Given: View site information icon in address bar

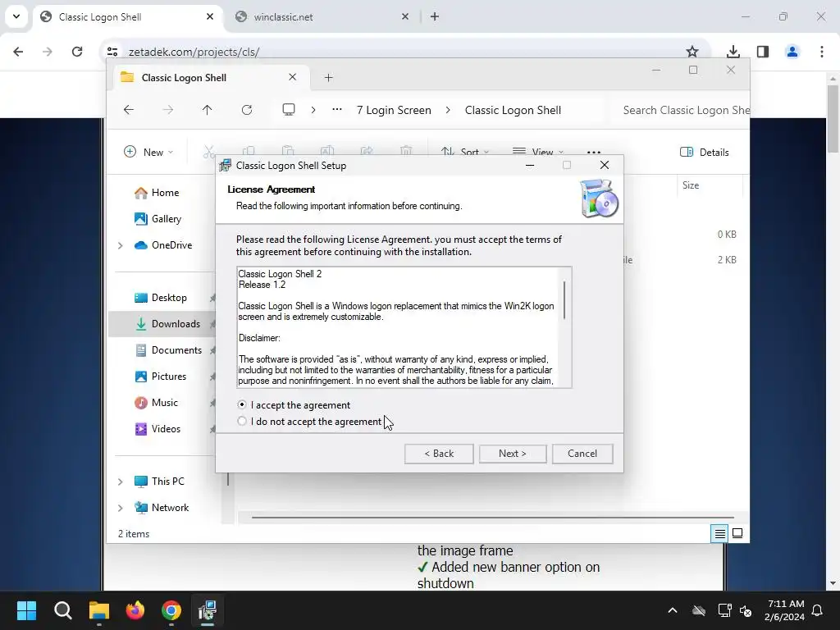Looking at the screenshot, I should tap(112, 52).
